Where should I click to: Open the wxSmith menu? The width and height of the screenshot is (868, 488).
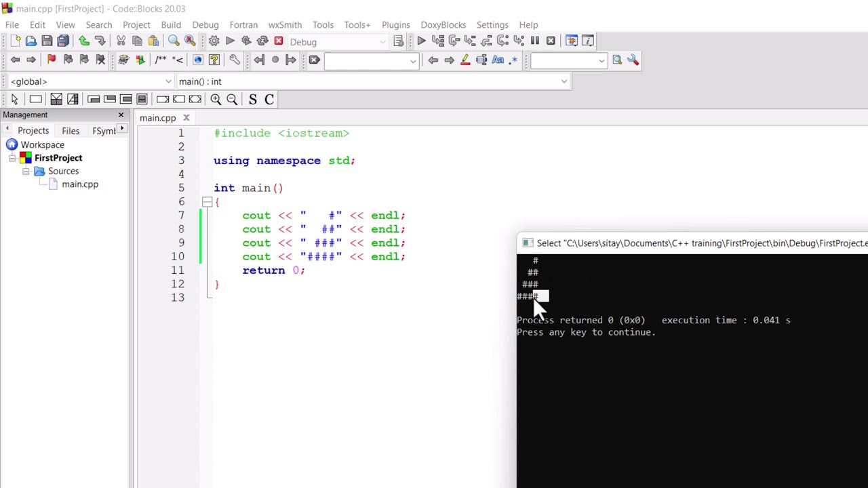click(285, 25)
